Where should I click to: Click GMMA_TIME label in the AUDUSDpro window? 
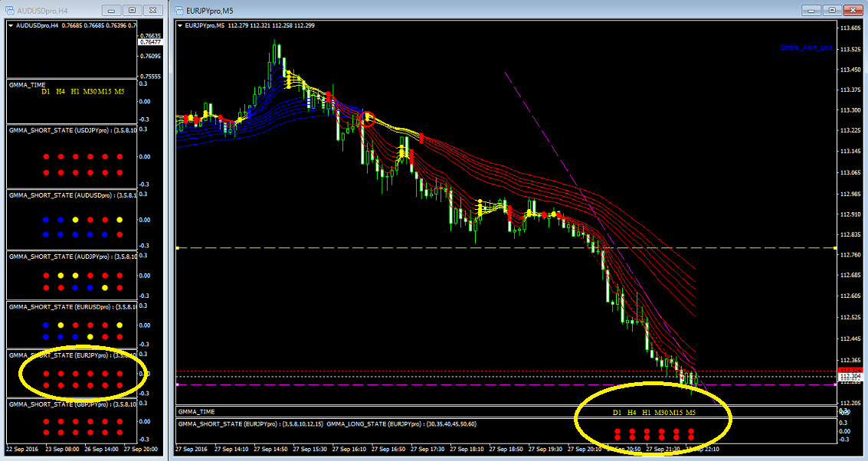27,85
